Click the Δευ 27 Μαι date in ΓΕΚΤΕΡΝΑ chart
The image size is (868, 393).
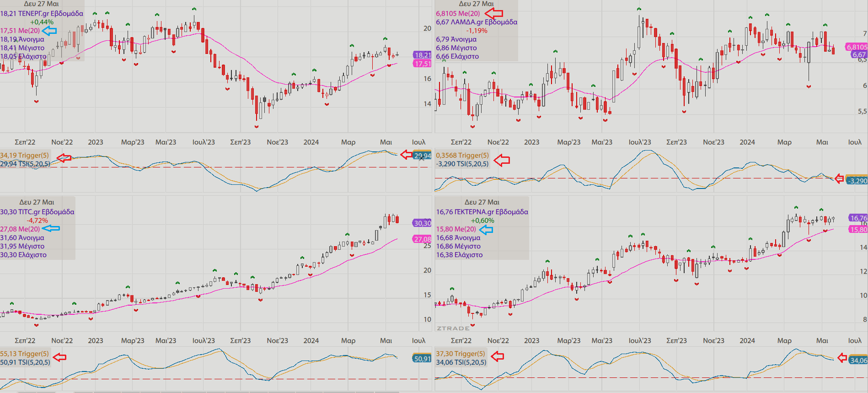[x=482, y=202]
